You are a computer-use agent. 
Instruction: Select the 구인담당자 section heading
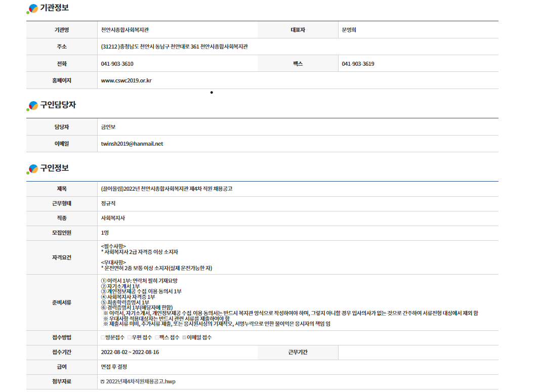click(x=58, y=105)
